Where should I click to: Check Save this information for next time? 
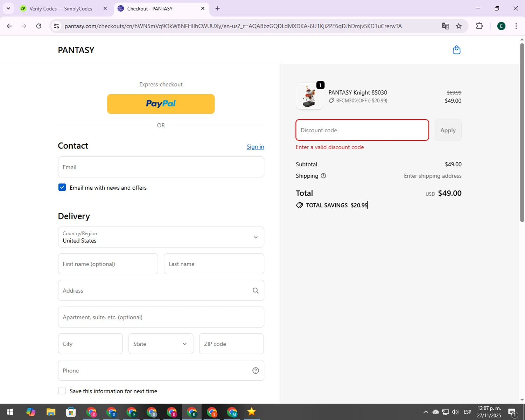click(x=62, y=391)
